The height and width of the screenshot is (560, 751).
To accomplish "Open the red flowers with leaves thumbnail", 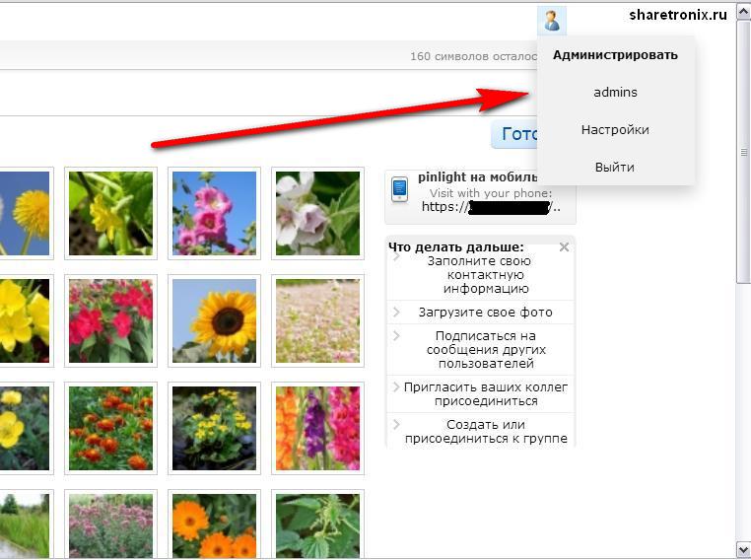I will click(110, 321).
